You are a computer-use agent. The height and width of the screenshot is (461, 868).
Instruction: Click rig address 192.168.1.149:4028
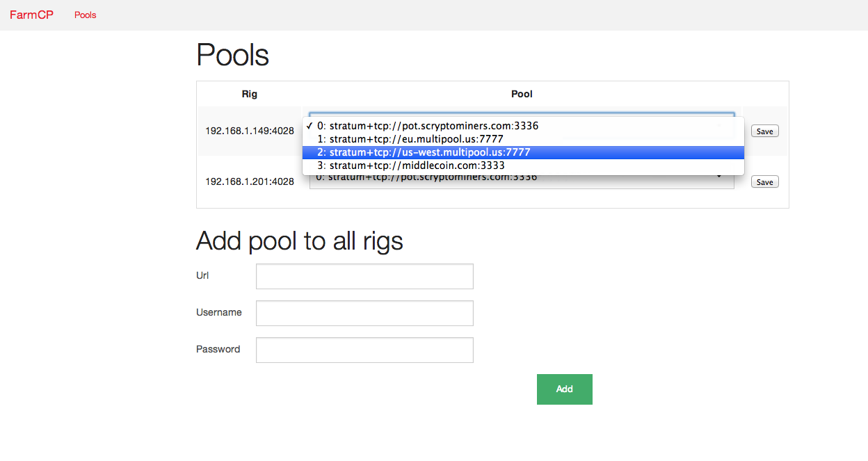coord(250,131)
